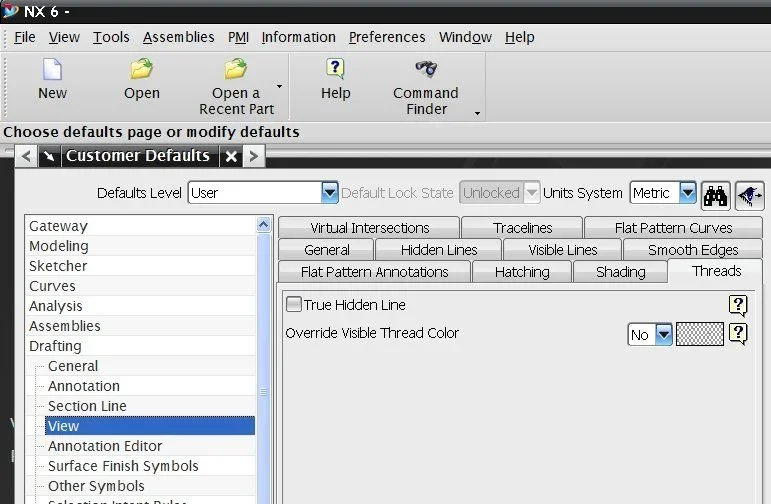Open the File menu
The height and width of the screenshot is (504, 771).
[x=25, y=37]
